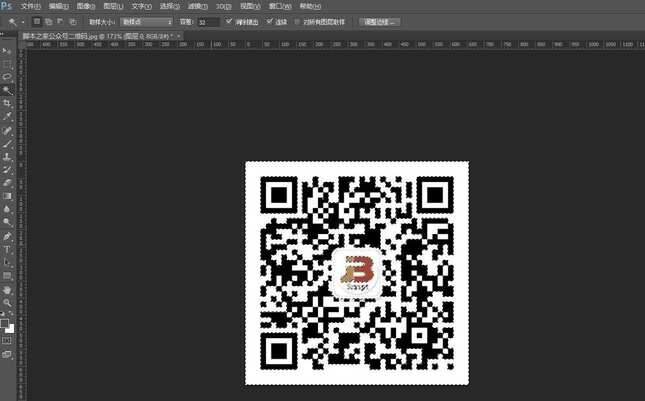The height and width of the screenshot is (401, 645).
Task: Open the Layer menu
Action: [113, 6]
